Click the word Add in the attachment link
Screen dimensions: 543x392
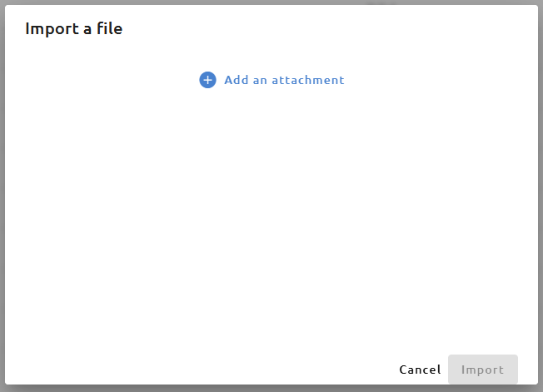[x=237, y=80]
